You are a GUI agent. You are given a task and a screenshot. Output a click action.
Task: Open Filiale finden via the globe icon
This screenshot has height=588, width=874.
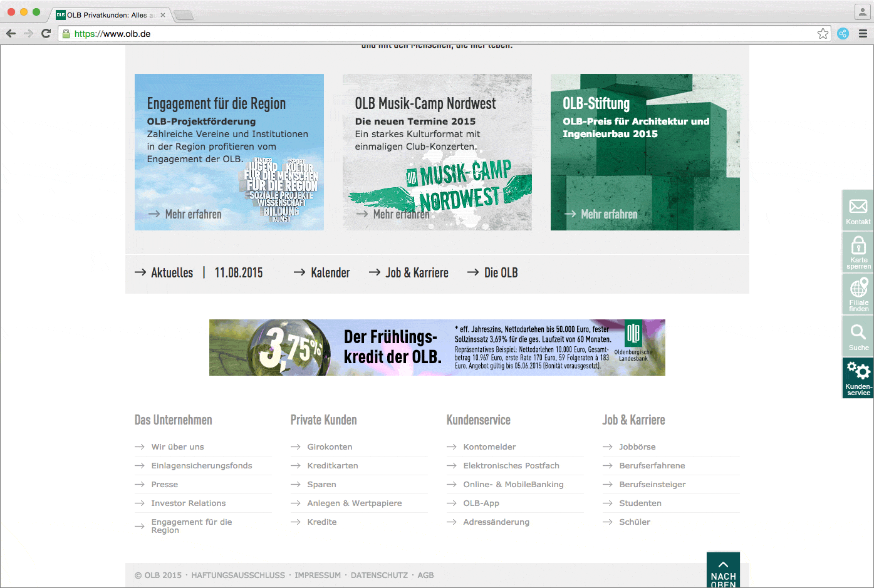click(x=857, y=293)
